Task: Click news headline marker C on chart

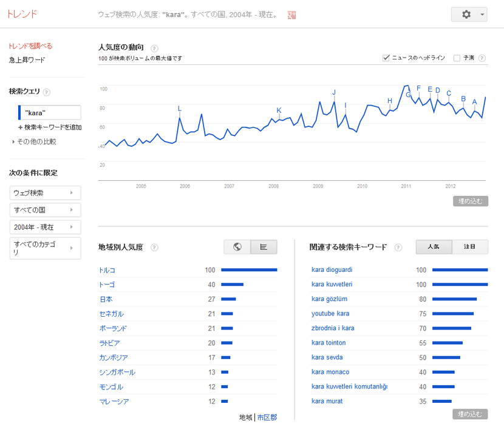Action: tap(449, 93)
